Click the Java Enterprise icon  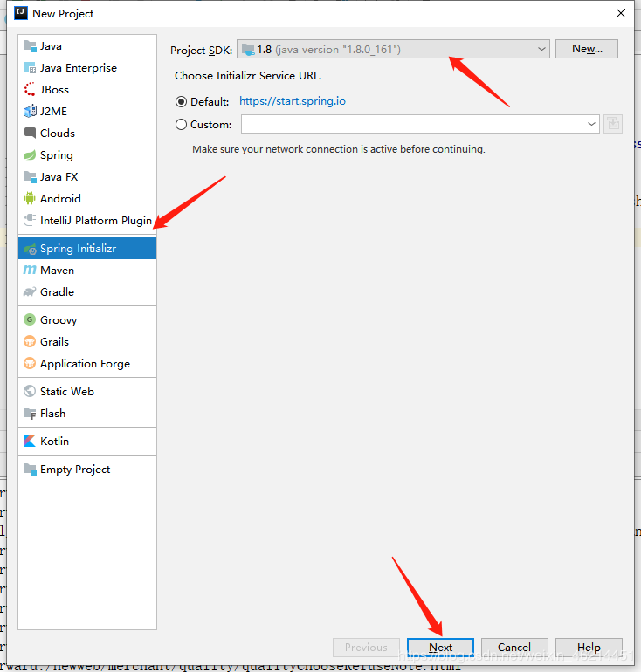30,68
